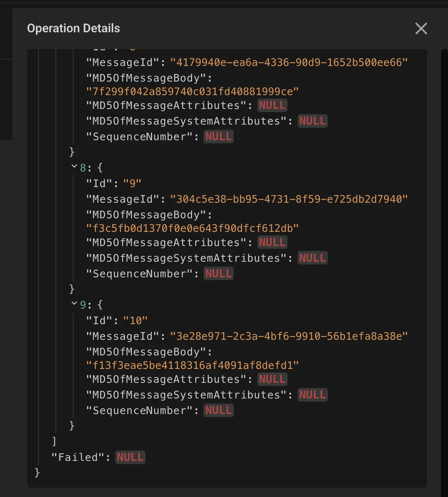The image size is (448, 497).
Task: Collapse the item 9 object node
Action: [74, 304]
